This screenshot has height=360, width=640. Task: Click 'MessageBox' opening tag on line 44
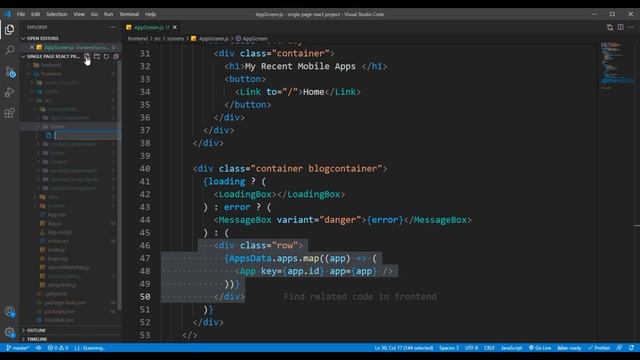click(245, 220)
